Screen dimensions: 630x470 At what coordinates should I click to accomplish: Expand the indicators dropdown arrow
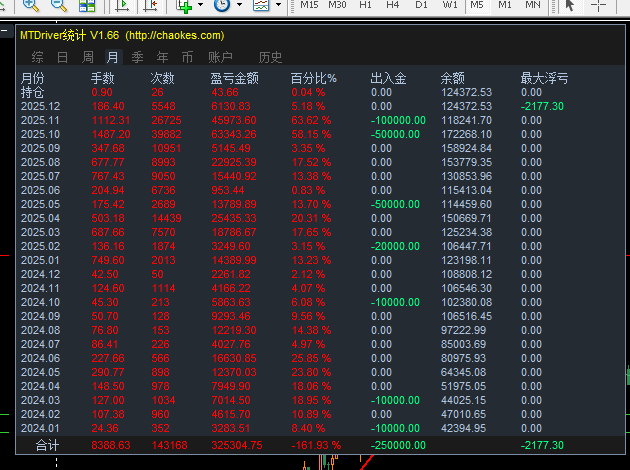point(200,5)
